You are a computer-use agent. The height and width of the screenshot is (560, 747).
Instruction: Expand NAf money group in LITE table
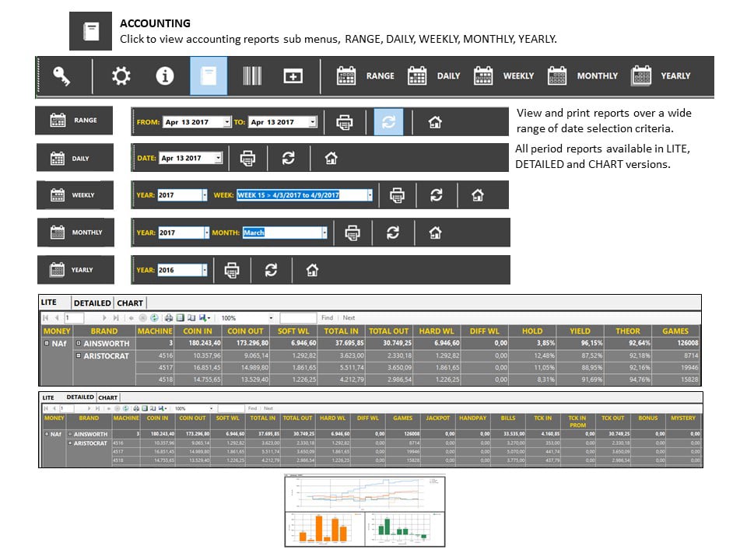[47, 343]
